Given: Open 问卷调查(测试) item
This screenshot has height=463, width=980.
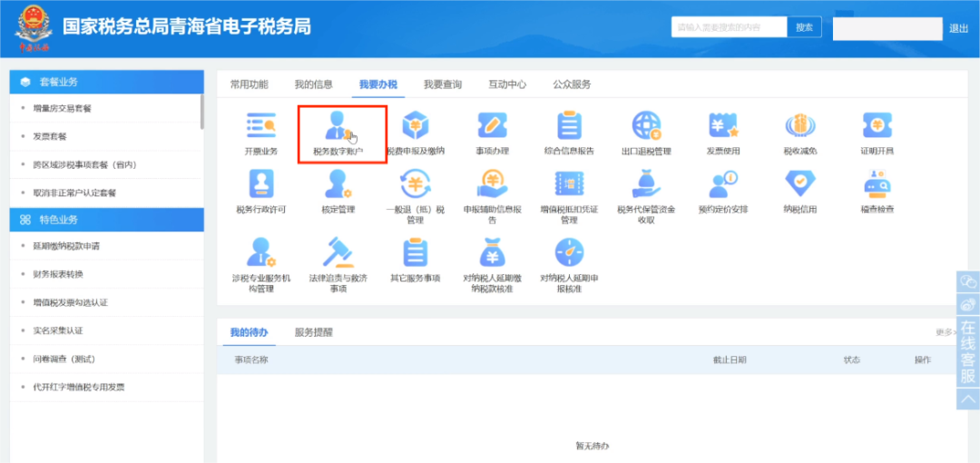Looking at the screenshot, I should 64,360.
